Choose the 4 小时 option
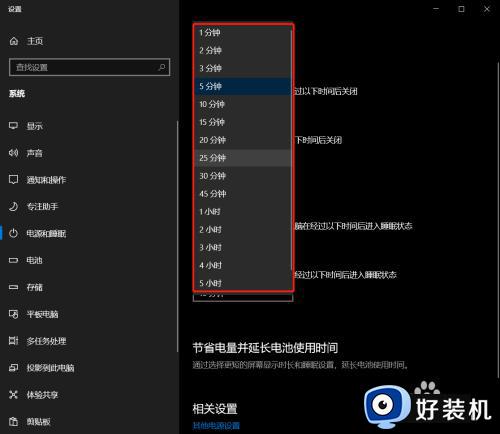The height and width of the screenshot is (434, 500). click(242, 265)
